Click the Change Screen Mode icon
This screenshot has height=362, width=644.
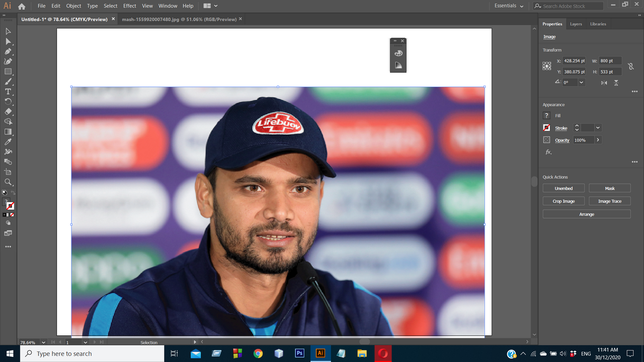(8, 233)
